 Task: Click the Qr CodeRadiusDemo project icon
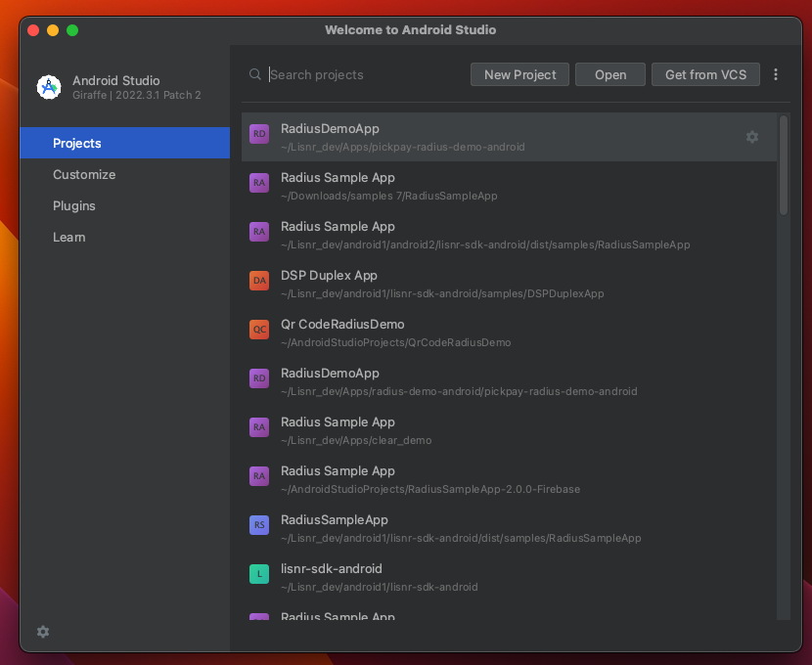[258, 329]
